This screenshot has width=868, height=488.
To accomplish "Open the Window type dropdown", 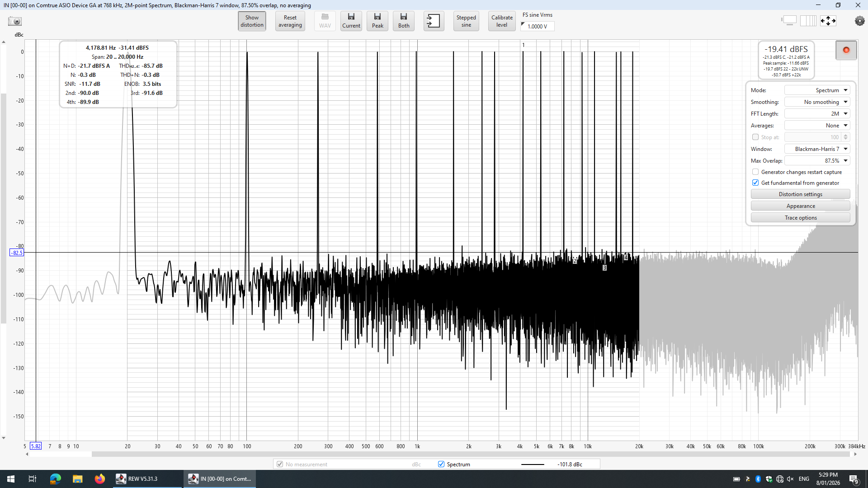I will (817, 149).
